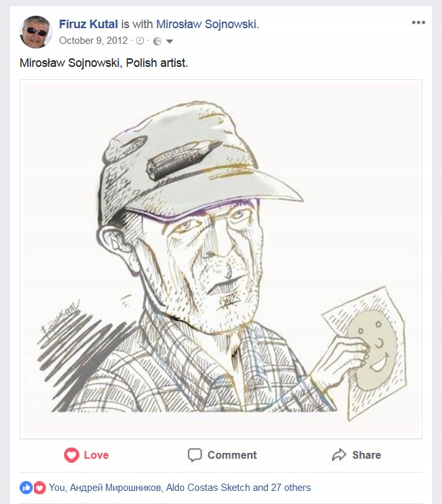Click the speech bubble Comment icon
The width and height of the screenshot is (442, 504).
(194, 455)
